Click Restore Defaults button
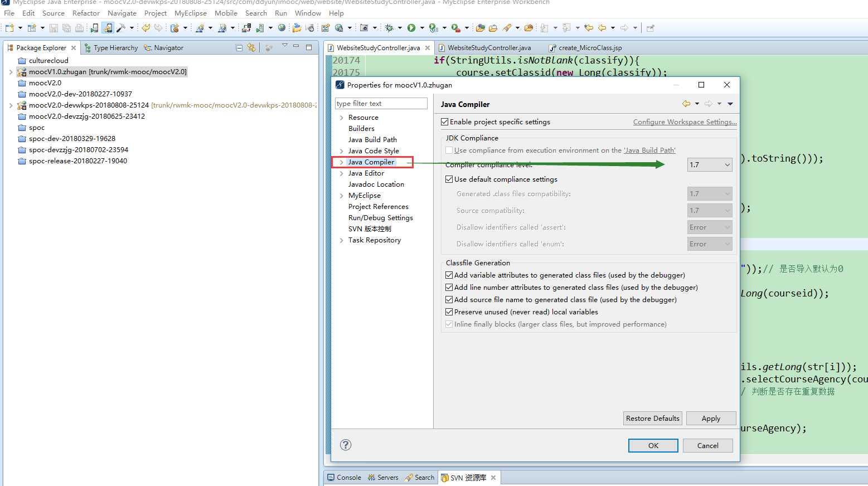This screenshot has height=486, width=868. [652, 418]
